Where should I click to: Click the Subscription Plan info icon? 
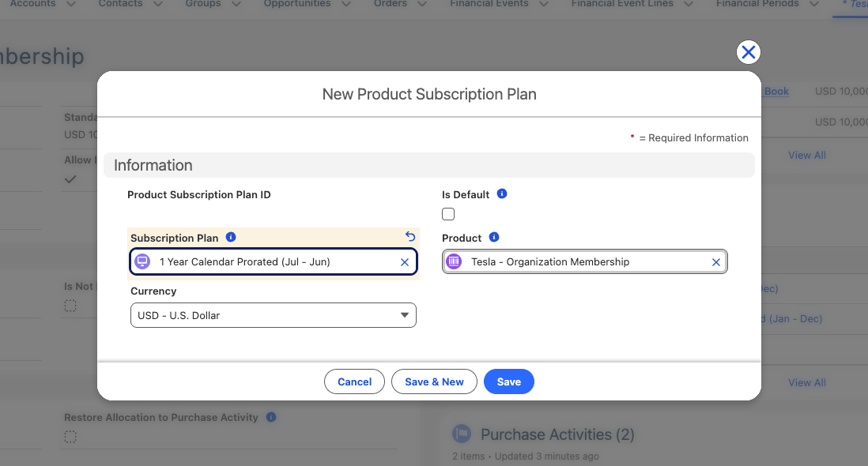coord(231,237)
